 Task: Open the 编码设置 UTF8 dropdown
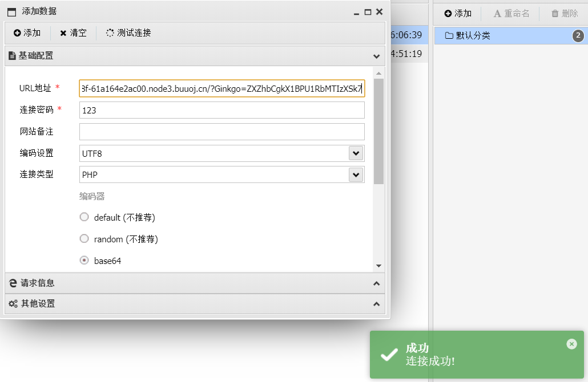pyautogui.click(x=356, y=153)
